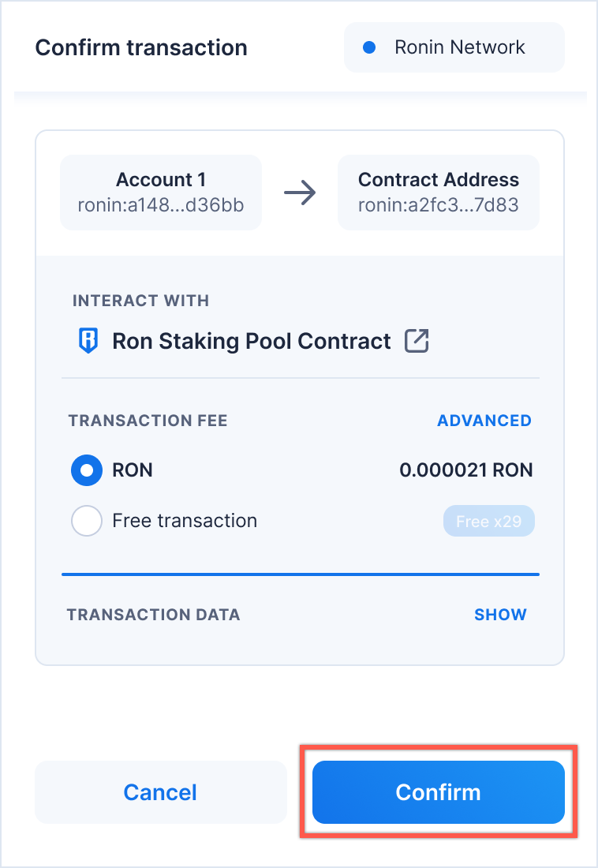Image resolution: width=598 pixels, height=868 pixels.
Task: Cancel the transaction
Action: coord(160,792)
